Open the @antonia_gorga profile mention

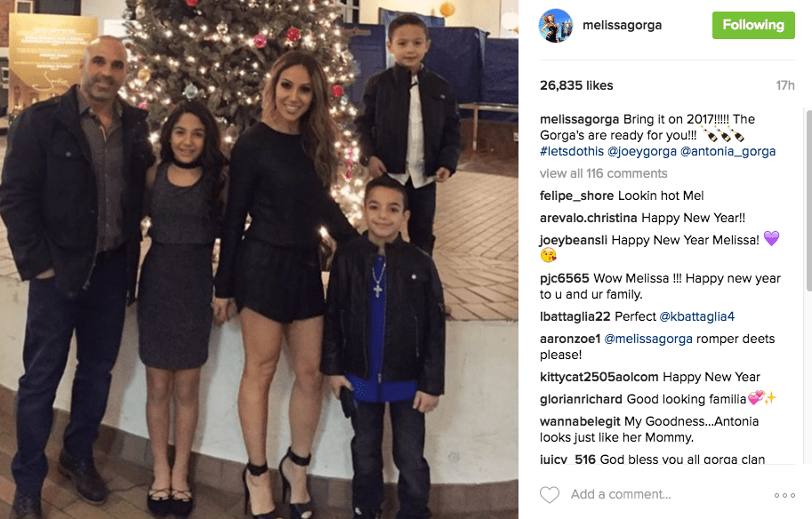point(728,151)
